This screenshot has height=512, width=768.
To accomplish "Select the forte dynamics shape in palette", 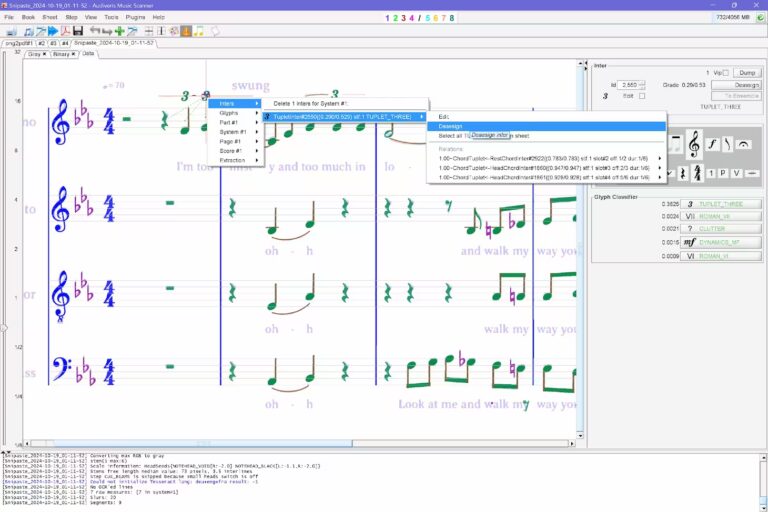I will [712, 144].
